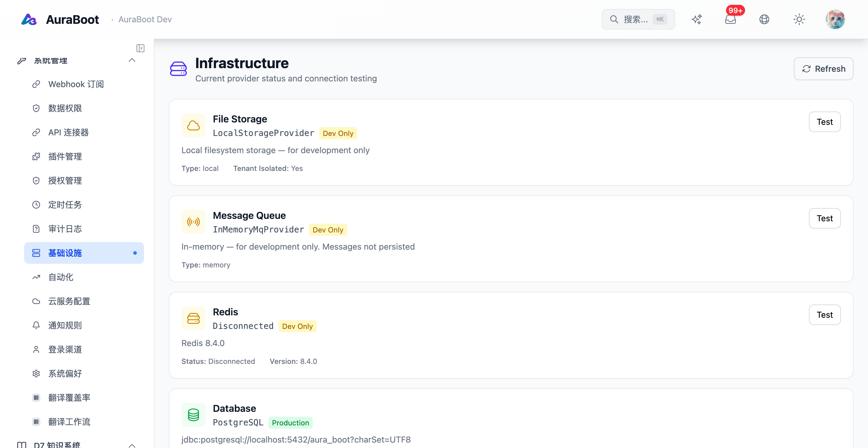Click the DZ 知识系统 book icon

[22, 445]
